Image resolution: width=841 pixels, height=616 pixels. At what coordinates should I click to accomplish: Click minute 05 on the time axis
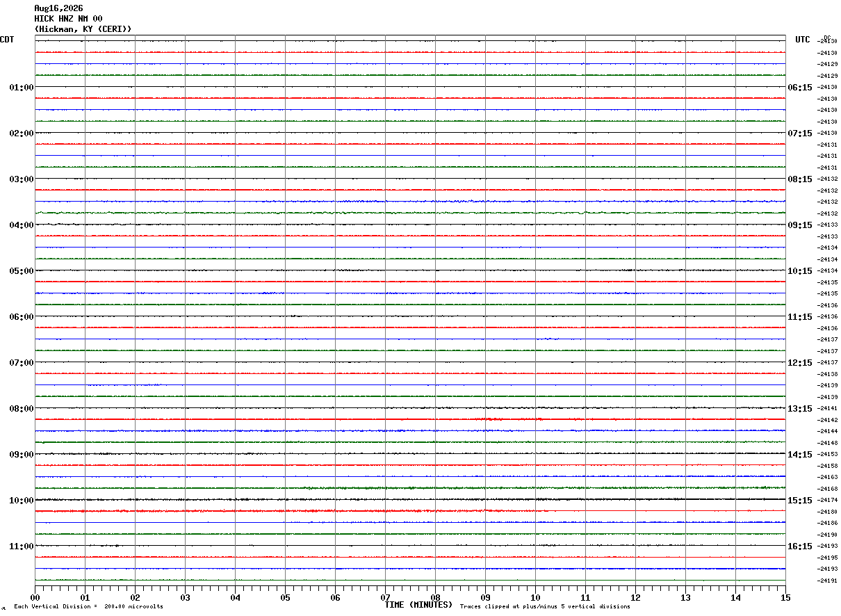click(285, 598)
